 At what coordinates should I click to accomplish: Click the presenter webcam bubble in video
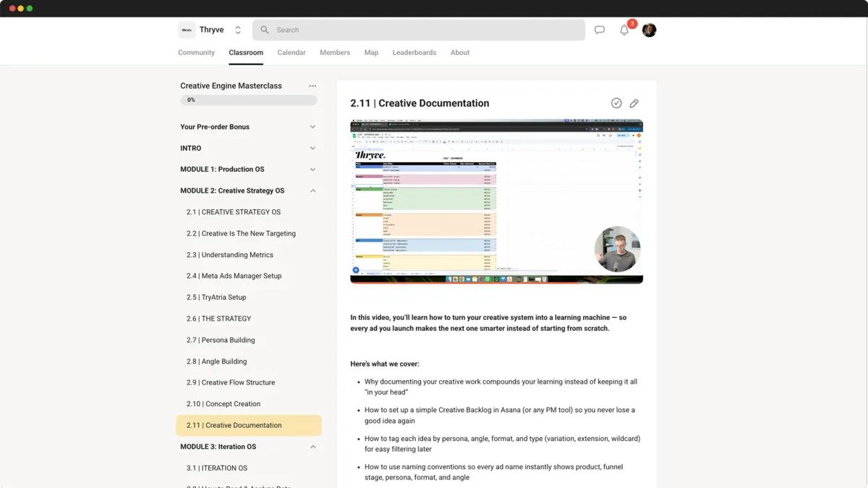pos(617,249)
